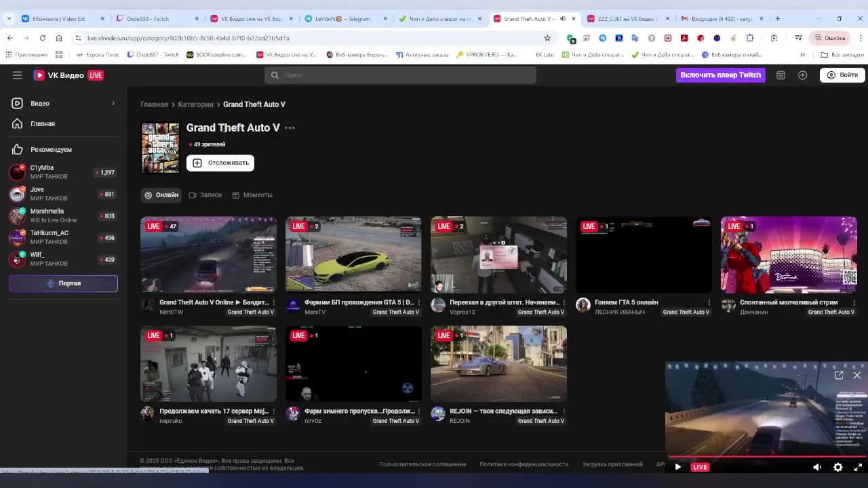Click the browser address bar URL
Viewport: 868px width, 488px height.
tap(188, 38)
